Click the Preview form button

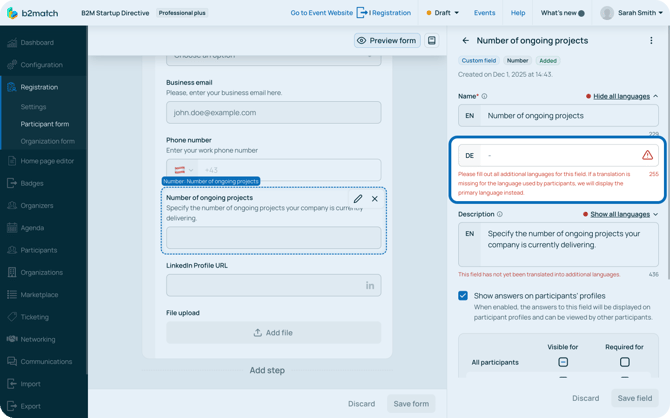coord(387,41)
